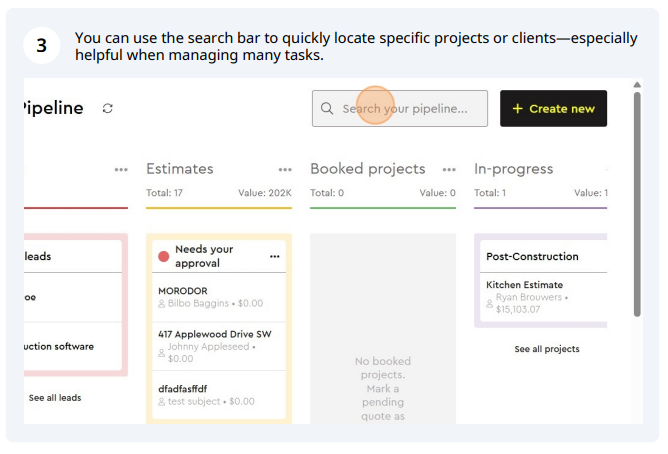Open the Booked projects column options menu
This screenshot has width=668, height=454.
(449, 170)
